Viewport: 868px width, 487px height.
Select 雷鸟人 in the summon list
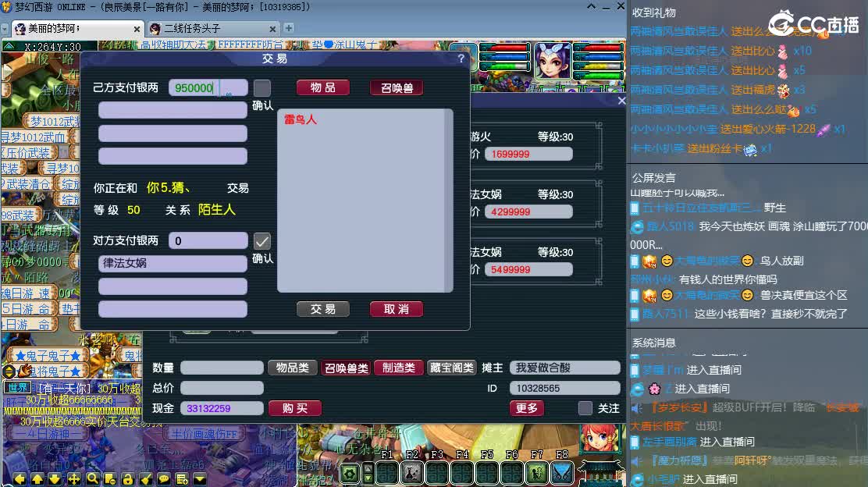300,119
